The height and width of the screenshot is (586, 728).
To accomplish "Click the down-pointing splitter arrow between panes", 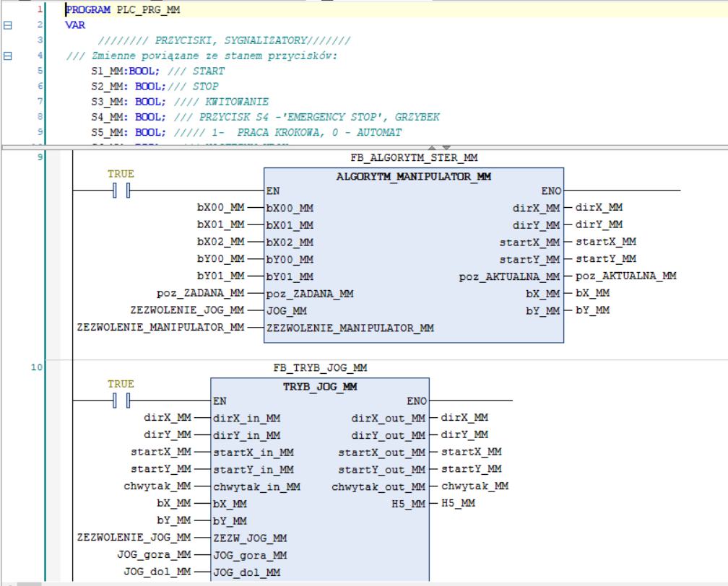I will [x=446, y=147].
